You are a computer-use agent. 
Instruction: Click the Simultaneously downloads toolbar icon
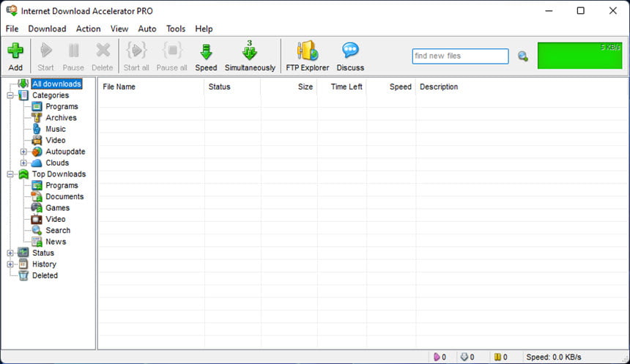[250, 51]
